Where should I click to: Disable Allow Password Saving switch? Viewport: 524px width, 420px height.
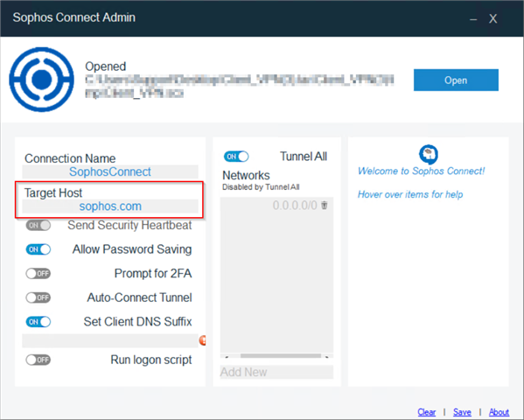point(38,249)
